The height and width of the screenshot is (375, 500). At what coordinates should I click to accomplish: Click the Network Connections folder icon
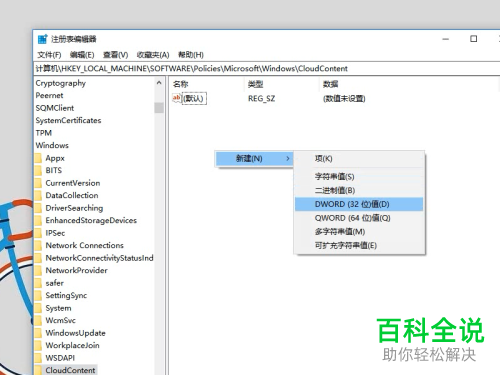[39, 245]
